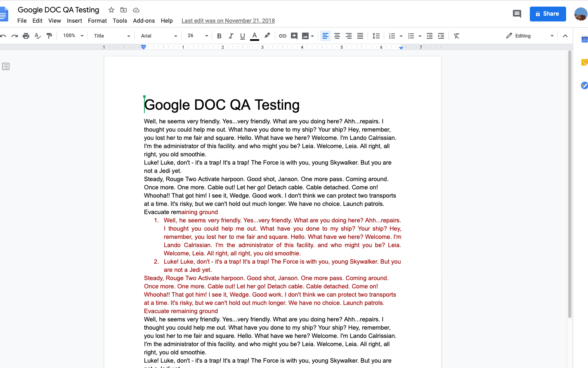Open the Google account avatar
This screenshot has width=588, height=368.
[581, 14]
